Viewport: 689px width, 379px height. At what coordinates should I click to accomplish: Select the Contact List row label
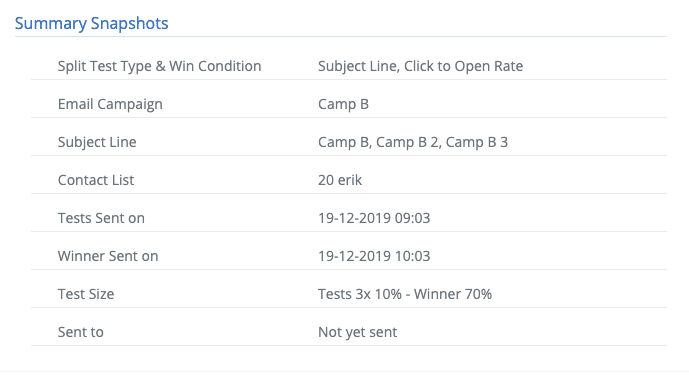click(x=96, y=180)
